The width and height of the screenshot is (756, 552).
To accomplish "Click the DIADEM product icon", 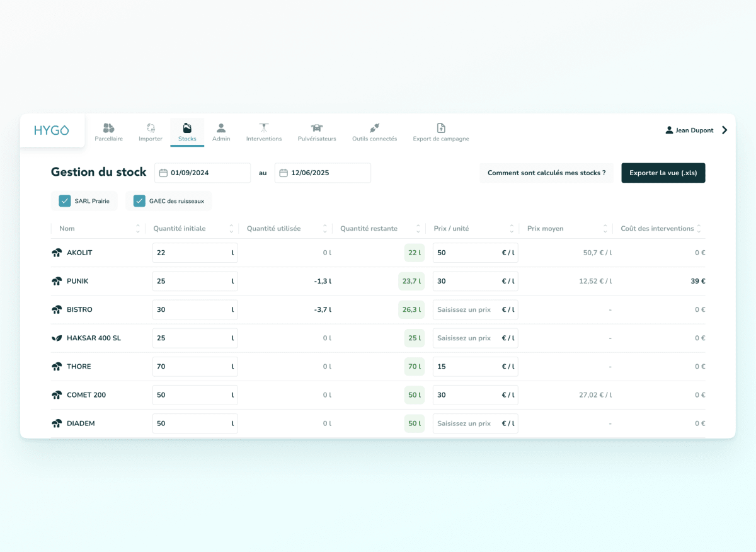I will click(57, 423).
